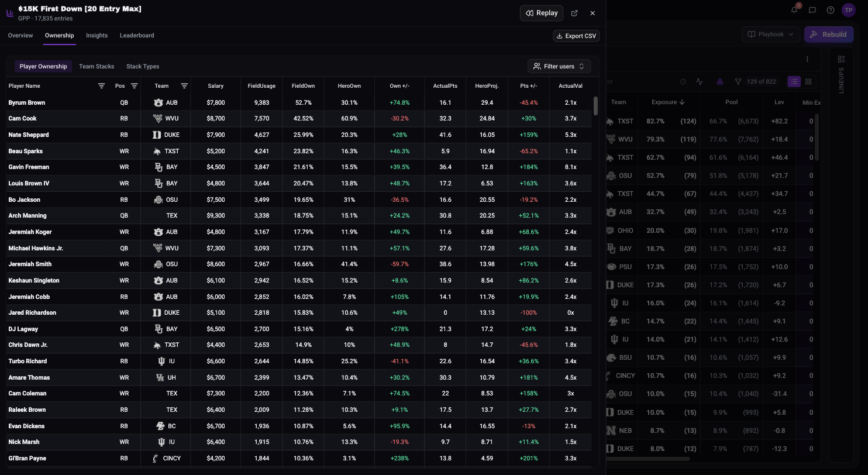Open the Pos column filter
Viewport: 868px width, 475px height.
coord(135,86)
